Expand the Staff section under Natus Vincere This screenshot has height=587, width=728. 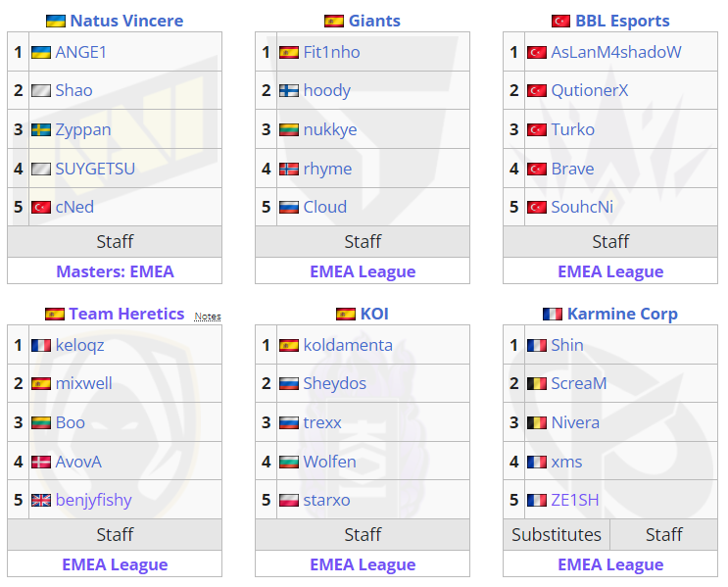[115, 242]
